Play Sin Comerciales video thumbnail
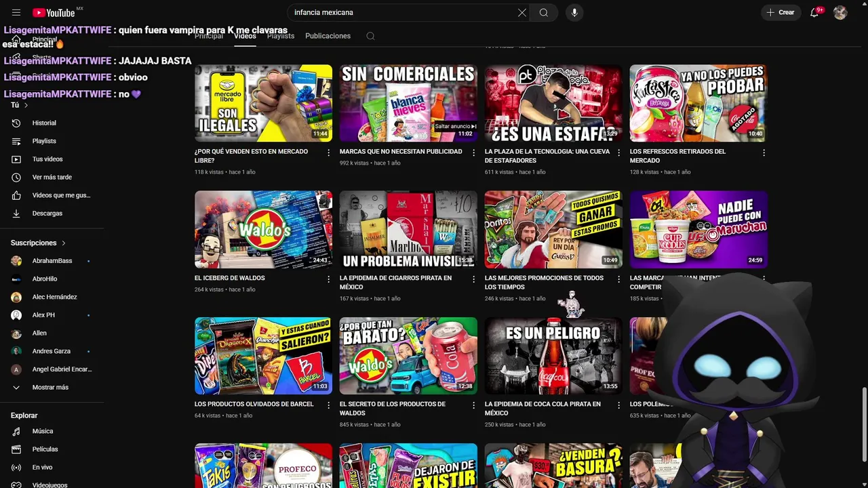The image size is (868, 488). pos(408,103)
